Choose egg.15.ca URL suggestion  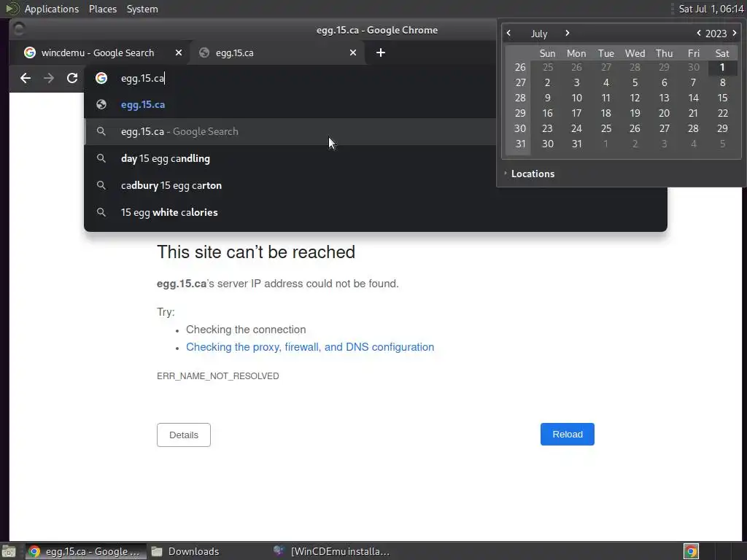point(290,105)
